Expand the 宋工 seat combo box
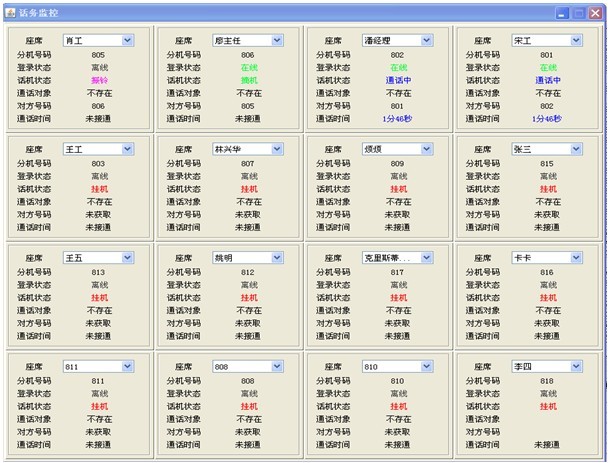The width and height of the screenshot is (610, 463). pyautogui.click(x=577, y=40)
